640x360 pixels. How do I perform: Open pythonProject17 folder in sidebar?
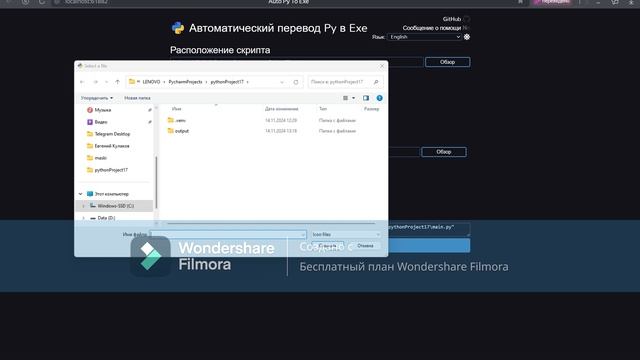click(x=111, y=170)
